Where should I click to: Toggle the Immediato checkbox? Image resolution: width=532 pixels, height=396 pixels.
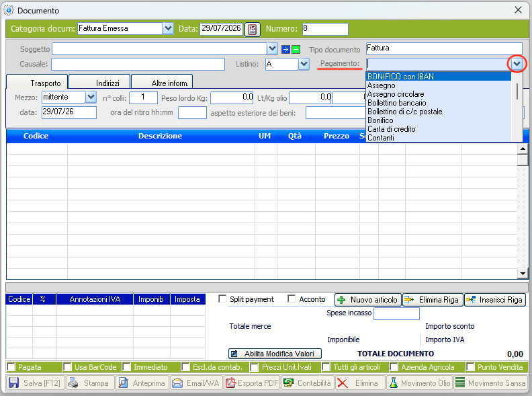click(x=126, y=367)
